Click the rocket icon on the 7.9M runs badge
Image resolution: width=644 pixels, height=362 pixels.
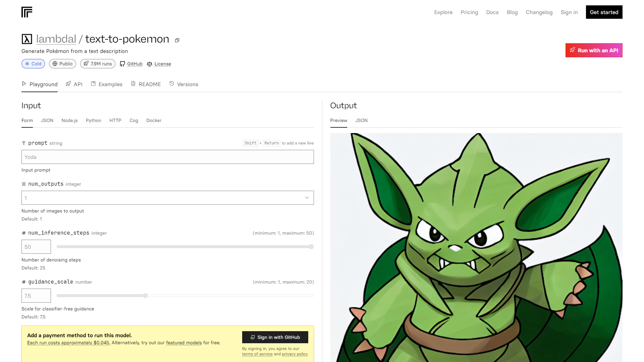click(86, 64)
